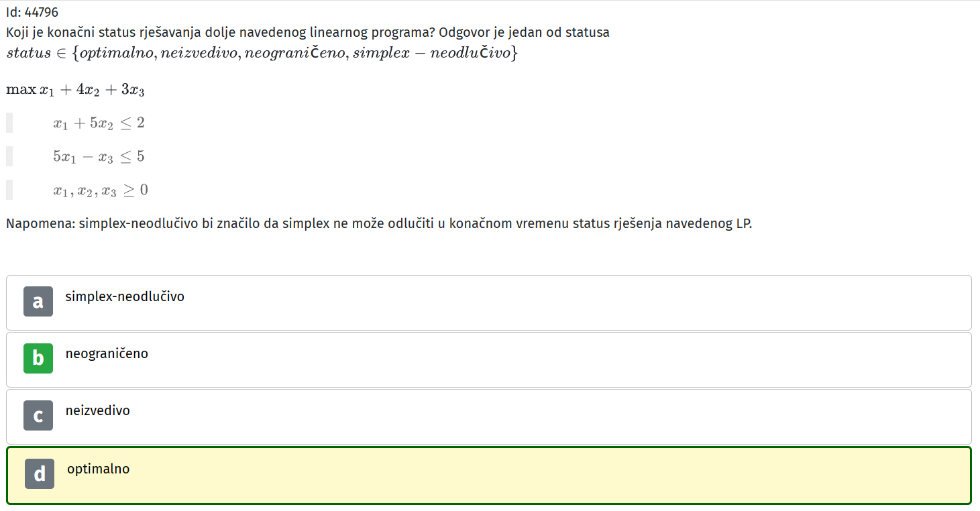Click the constraint x1 + 5x2 ≤ 2
This screenshot has height=511, width=980.
click(x=99, y=123)
